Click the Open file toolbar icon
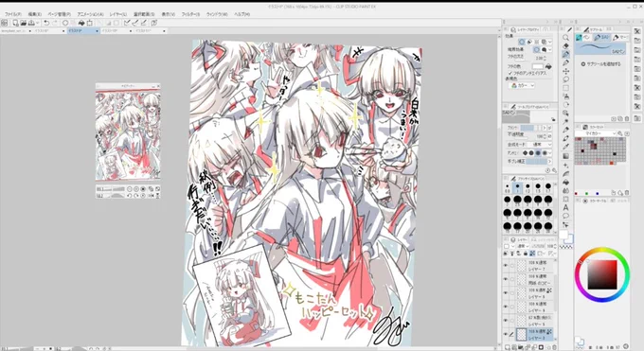The image size is (644, 351). (x=24, y=23)
